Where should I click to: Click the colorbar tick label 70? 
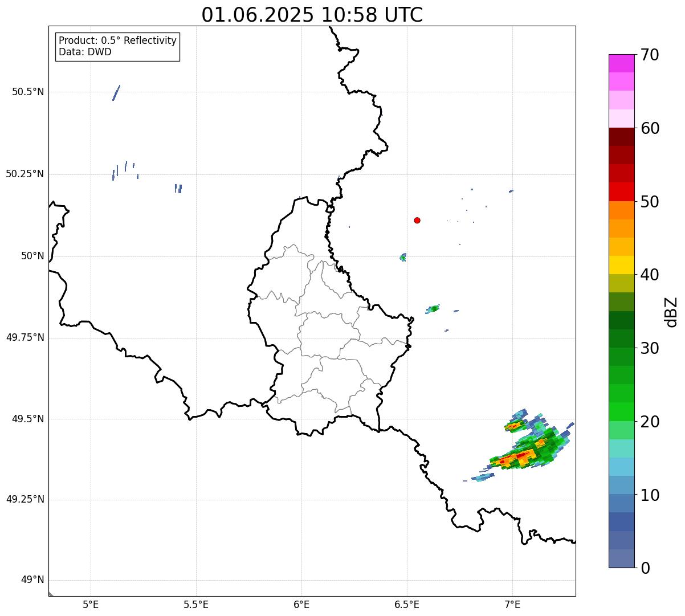coord(650,55)
